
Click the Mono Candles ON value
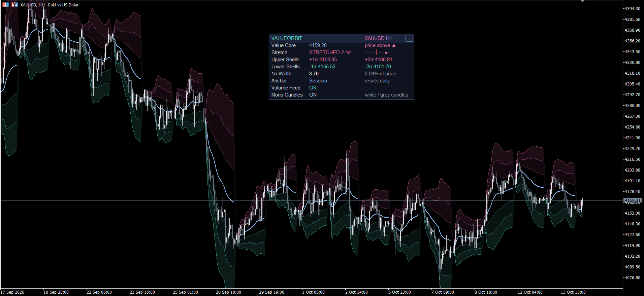(x=313, y=95)
